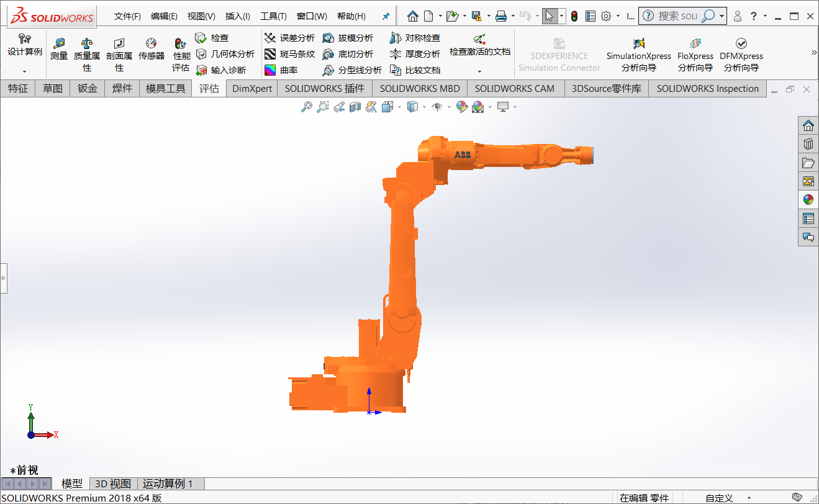Expand the collapsed feature tree panel handle
Screen dimensions: 819x504
(3, 278)
